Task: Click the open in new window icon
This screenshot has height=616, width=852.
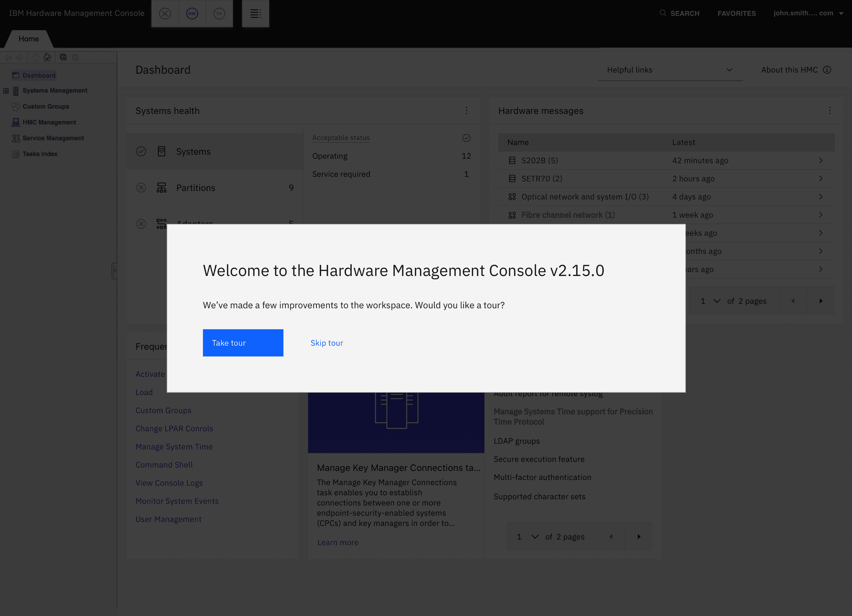Action: [x=63, y=57]
